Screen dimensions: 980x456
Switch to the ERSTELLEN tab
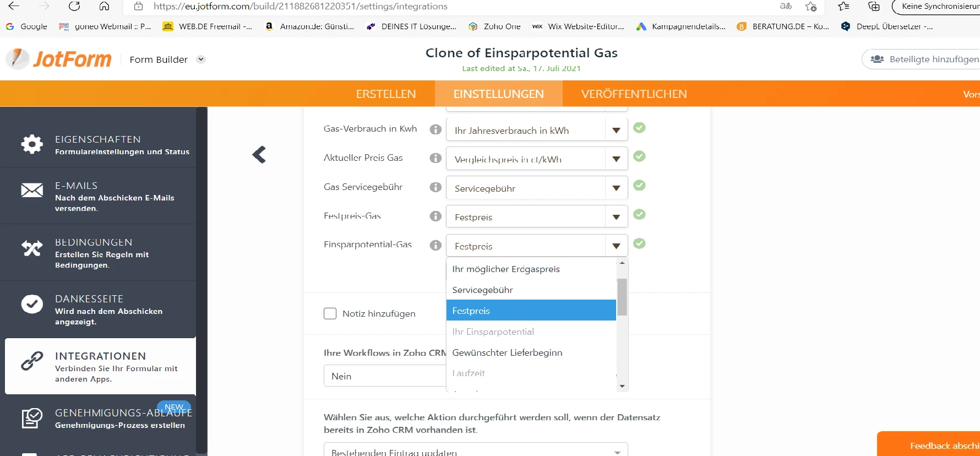click(385, 94)
